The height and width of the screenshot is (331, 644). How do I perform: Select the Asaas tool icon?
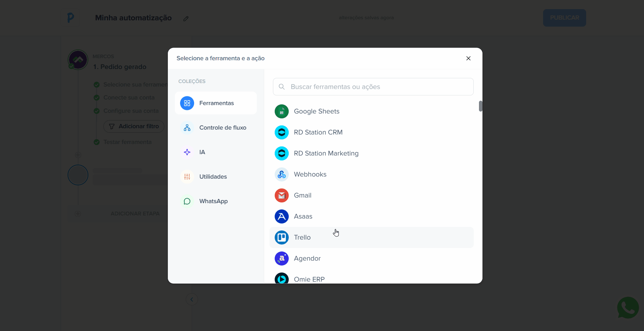pyautogui.click(x=282, y=216)
